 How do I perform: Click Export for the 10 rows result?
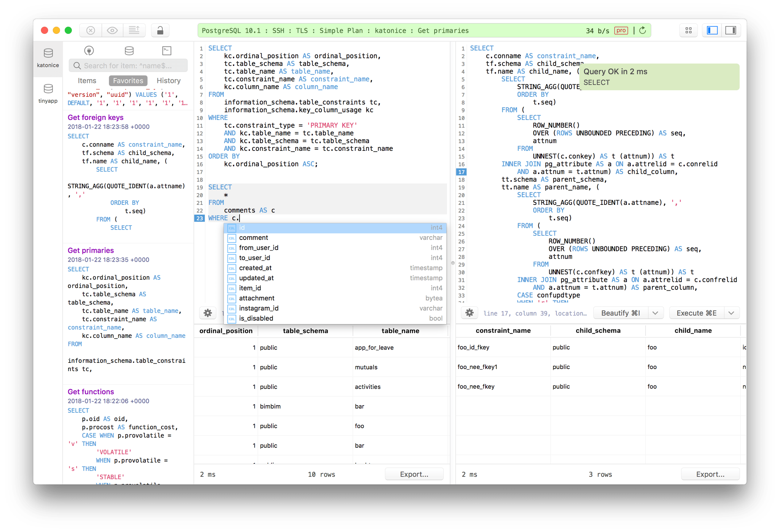pos(414,474)
